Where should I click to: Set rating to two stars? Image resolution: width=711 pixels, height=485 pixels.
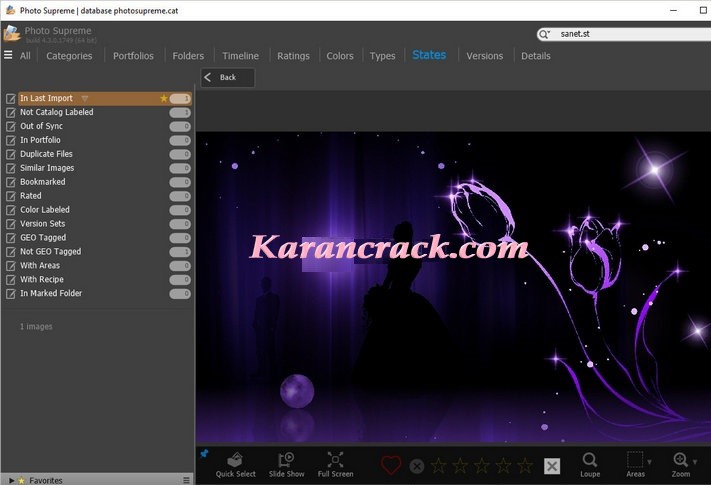(x=460, y=466)
